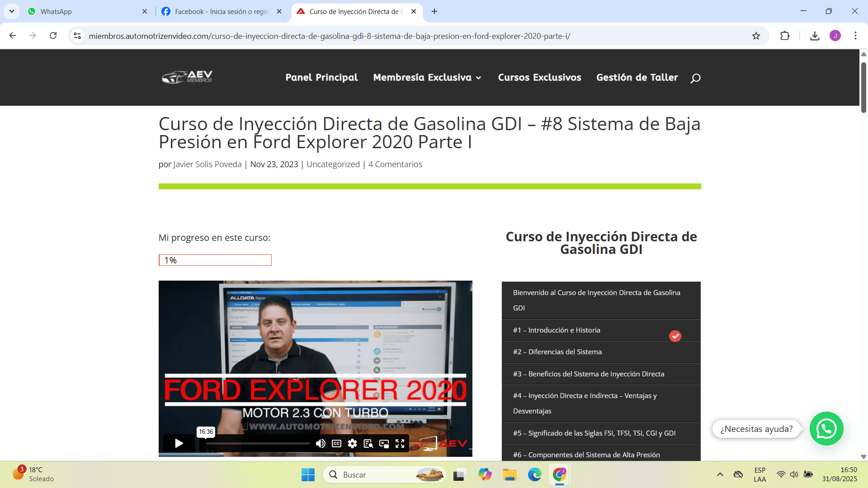
Task: Bookmark this page with the star icon
Action: pos(756,36)
